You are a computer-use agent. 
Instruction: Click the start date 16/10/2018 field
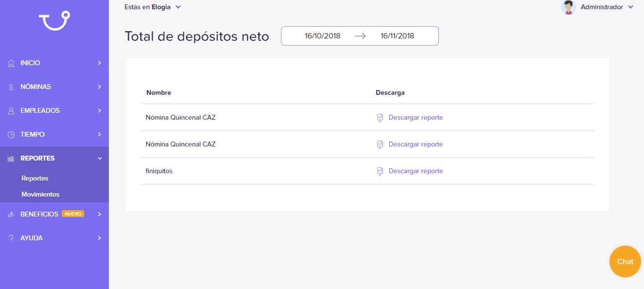tap(323, 36)
